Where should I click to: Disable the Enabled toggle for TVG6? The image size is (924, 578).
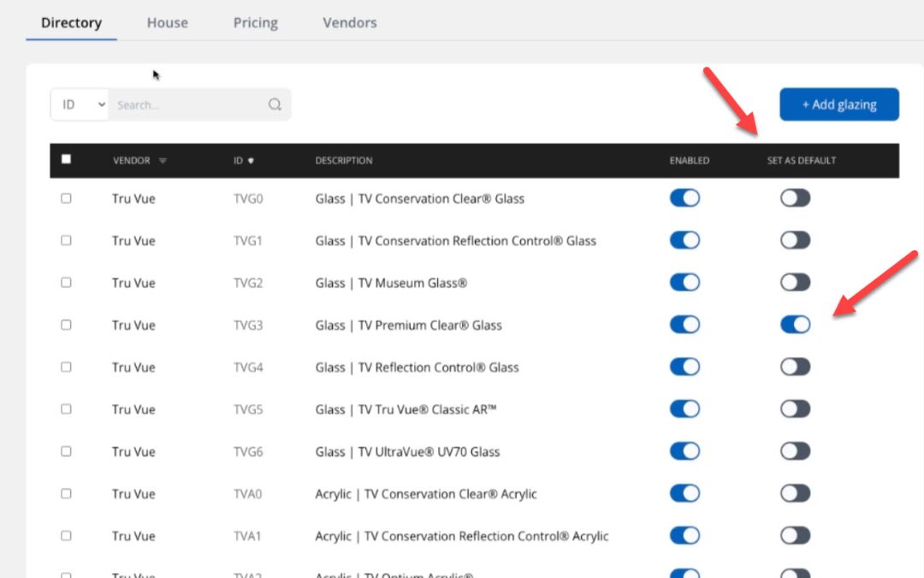pyautogui.click(x=684, y=451)
